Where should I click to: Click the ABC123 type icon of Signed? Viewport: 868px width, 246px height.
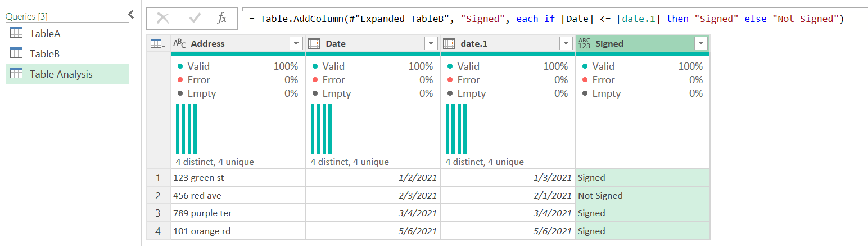pos(584,43)
